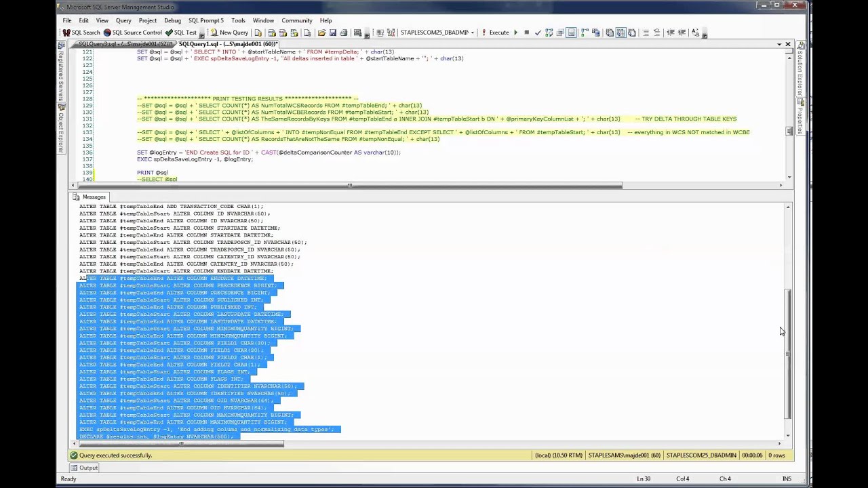Viewport: 868px width, 488px height.
Task: Open the Help menu
Action: click(x=325, y=20)
